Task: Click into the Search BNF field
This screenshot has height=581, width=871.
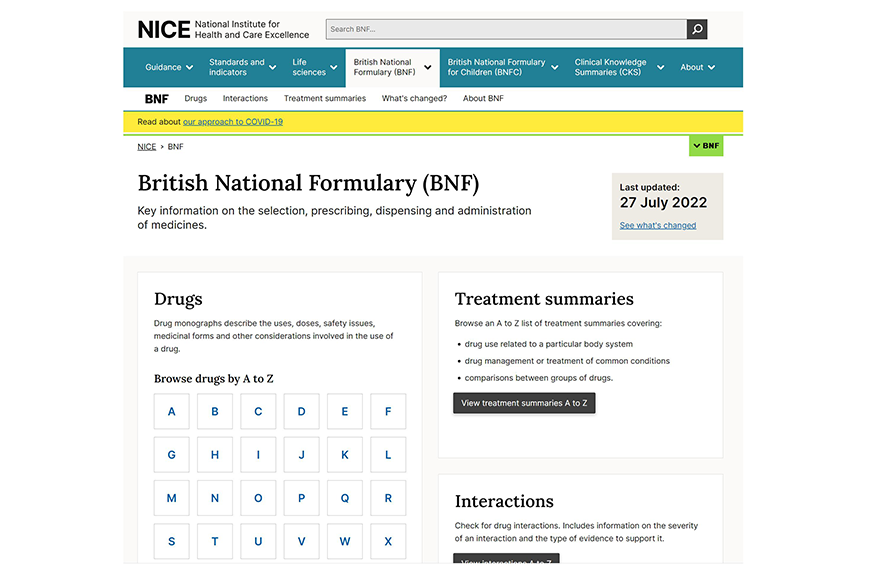Action: pyautogui.click(x=506, y=29)
